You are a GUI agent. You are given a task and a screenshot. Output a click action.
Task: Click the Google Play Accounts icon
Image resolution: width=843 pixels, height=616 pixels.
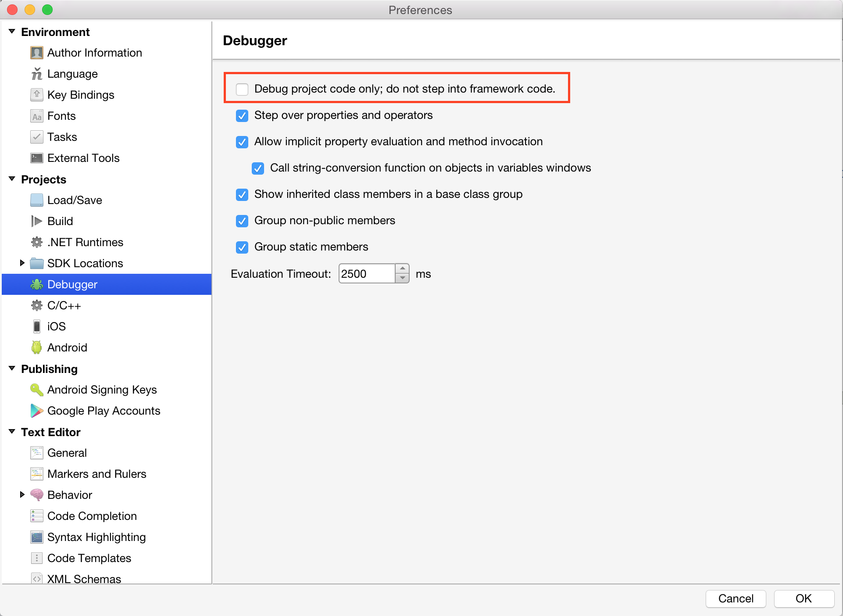tap(37, 411)
